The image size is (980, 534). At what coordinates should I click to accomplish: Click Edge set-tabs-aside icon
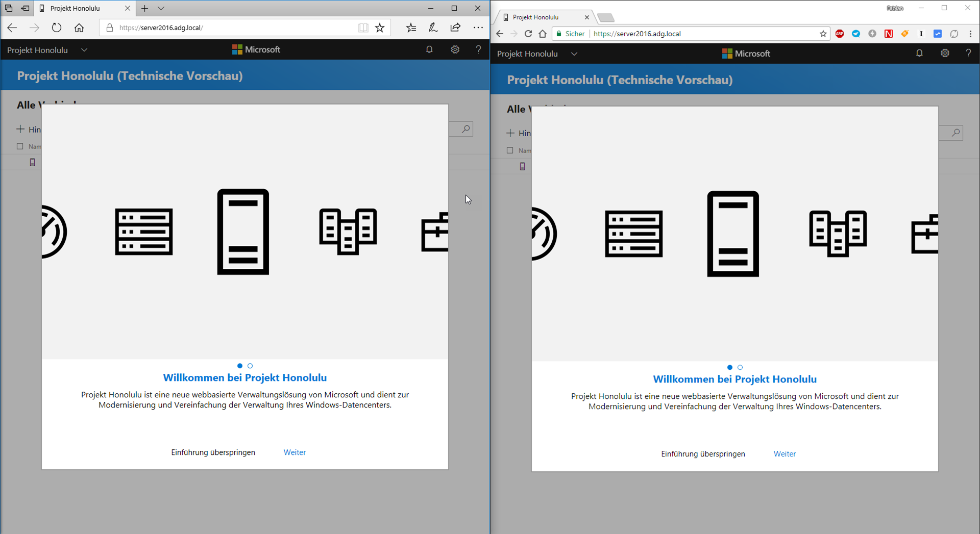click(25, 8)
